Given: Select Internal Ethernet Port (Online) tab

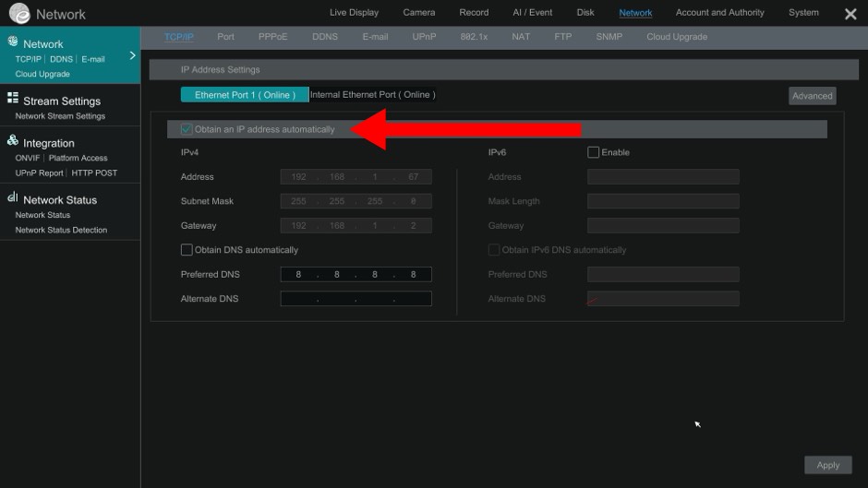Looking at the screenshot, I should pos(372,95).
